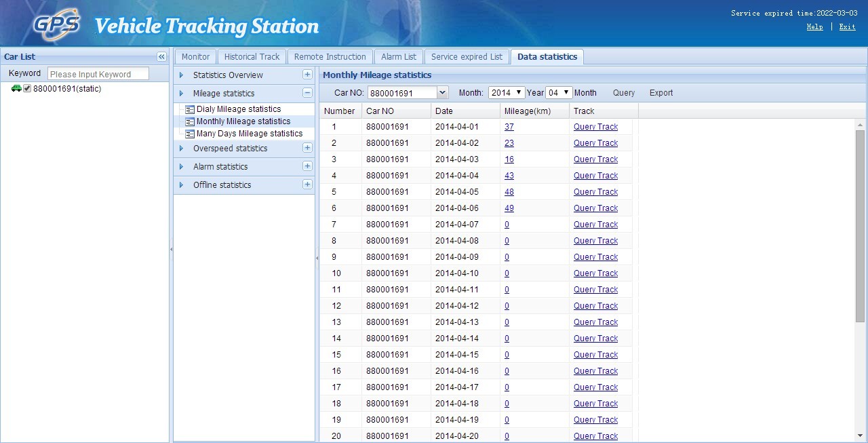868x443 pixels.
Task: Collapse Mileage statistics with the minus button
Action: (307, 93)
